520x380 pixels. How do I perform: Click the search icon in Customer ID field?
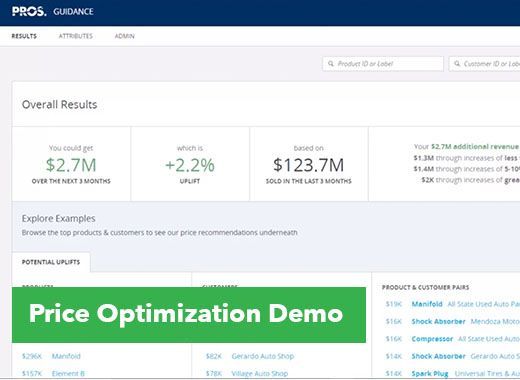[457, 63]
